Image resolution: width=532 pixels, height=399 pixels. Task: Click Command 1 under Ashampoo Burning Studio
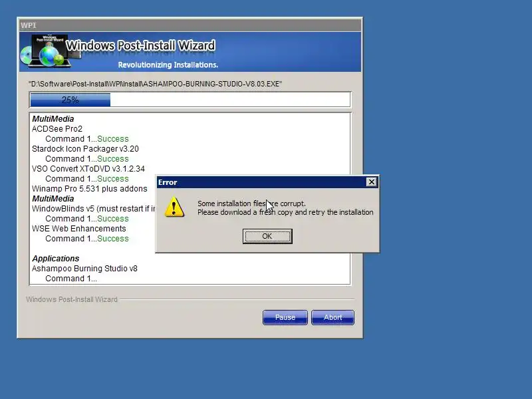point(71,279)
